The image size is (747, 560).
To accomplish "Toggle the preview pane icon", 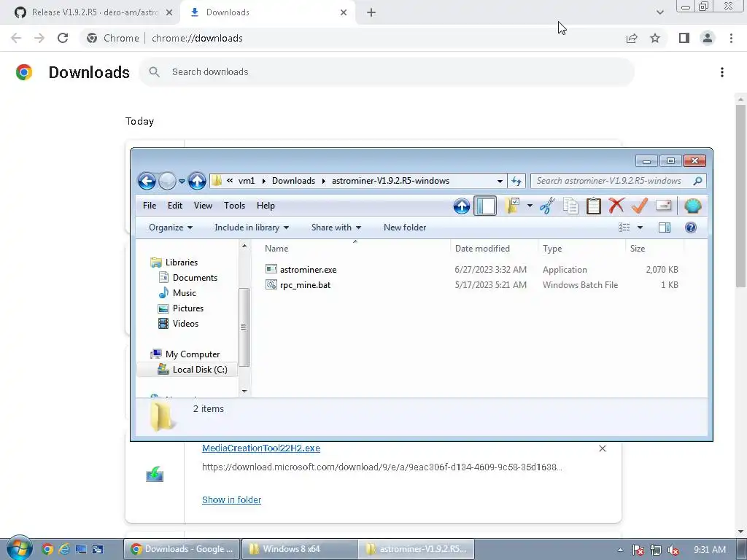I will (665, 227).
